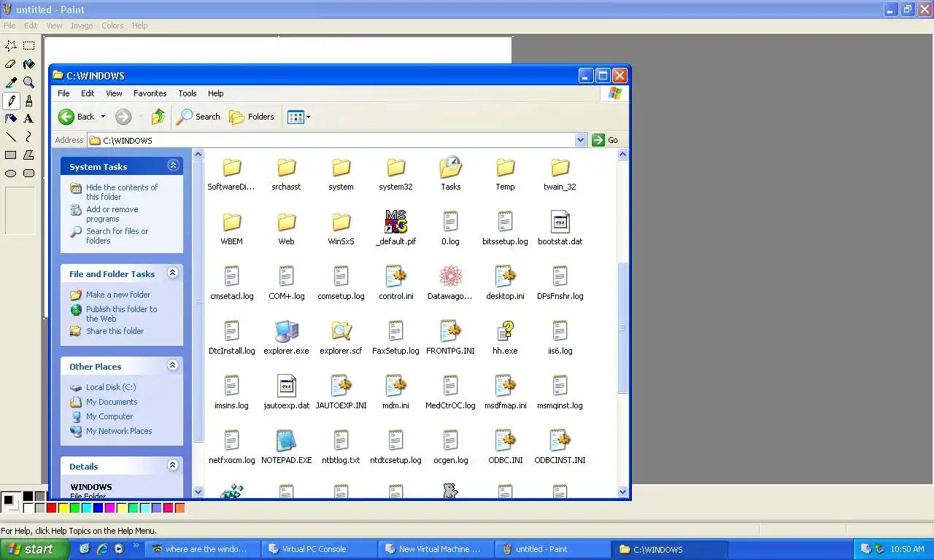
Task: Select the Pick Color eyedropper tool
Action: [11, 82]
